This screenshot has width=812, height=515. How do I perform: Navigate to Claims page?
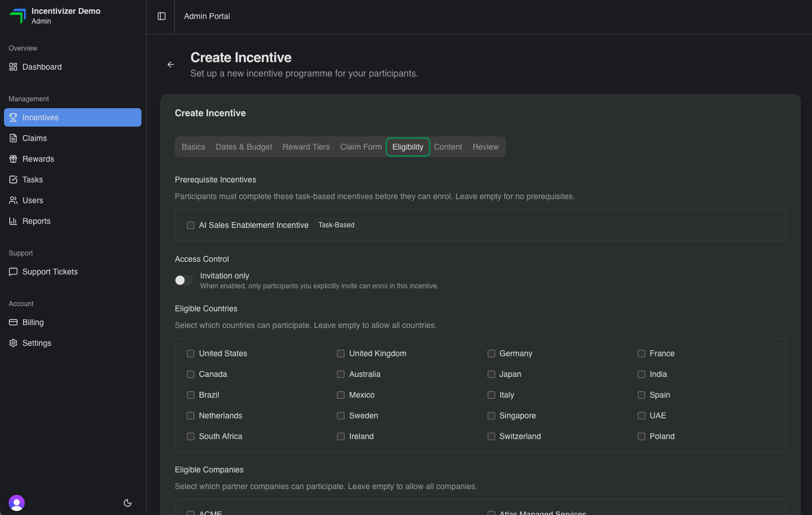pyautogui.click(x=72, y=138)
